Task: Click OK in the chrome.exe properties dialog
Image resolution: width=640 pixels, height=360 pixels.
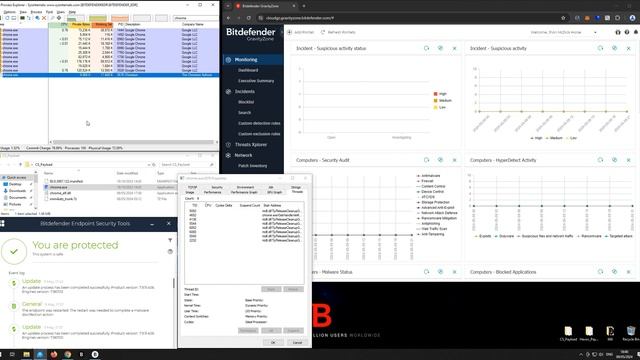Action: point(273,342)
